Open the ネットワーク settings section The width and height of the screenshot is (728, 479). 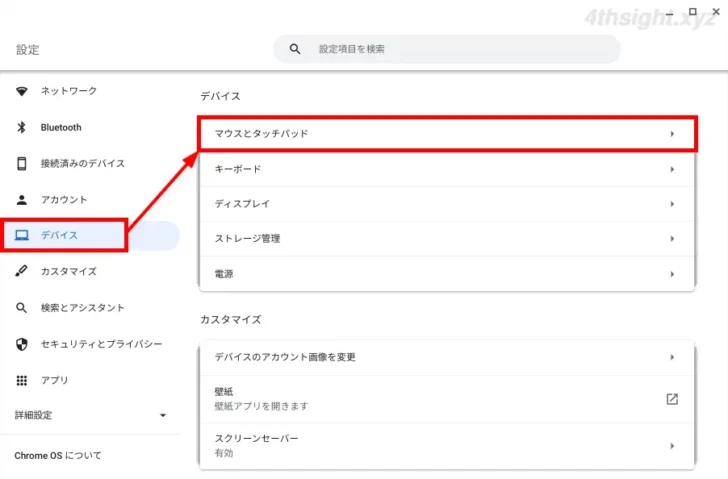click(x=69, y=91)
